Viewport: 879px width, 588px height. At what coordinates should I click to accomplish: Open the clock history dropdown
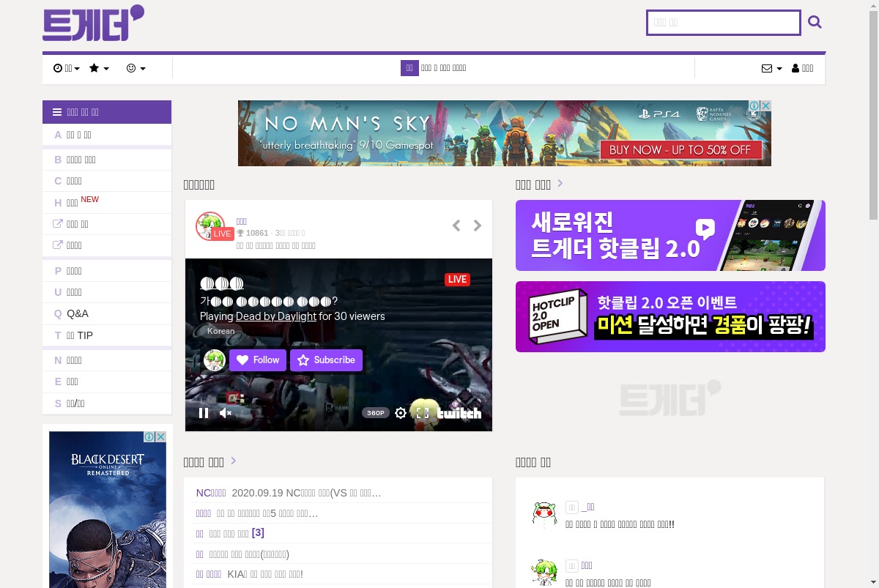click(67, 68)
